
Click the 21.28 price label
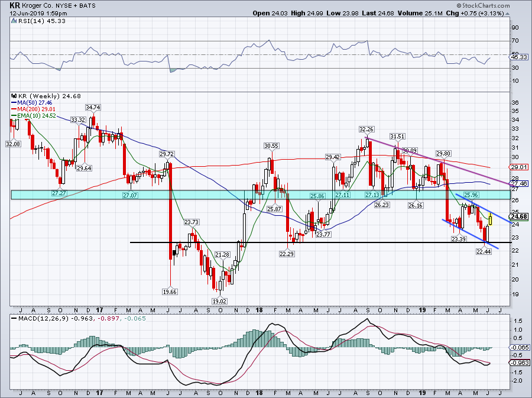coord(222,254)
